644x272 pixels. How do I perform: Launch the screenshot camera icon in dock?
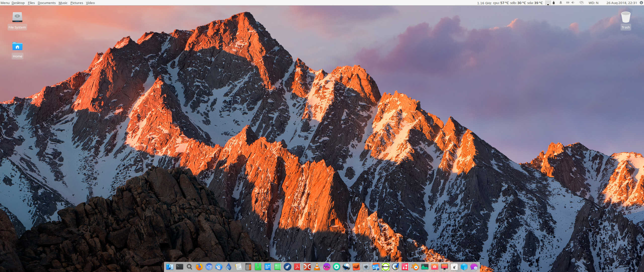coord(434,267)
